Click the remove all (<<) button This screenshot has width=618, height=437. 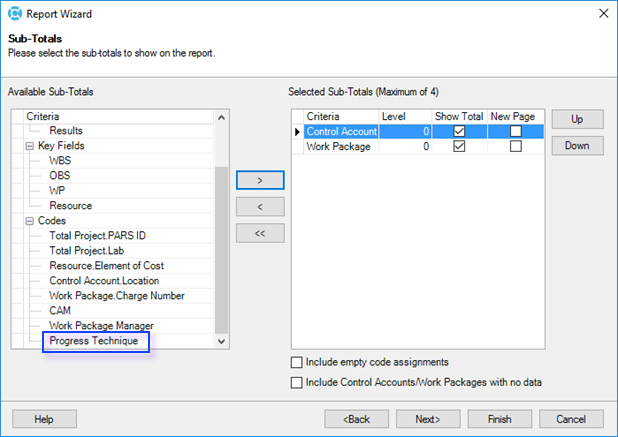click(260, 233)
